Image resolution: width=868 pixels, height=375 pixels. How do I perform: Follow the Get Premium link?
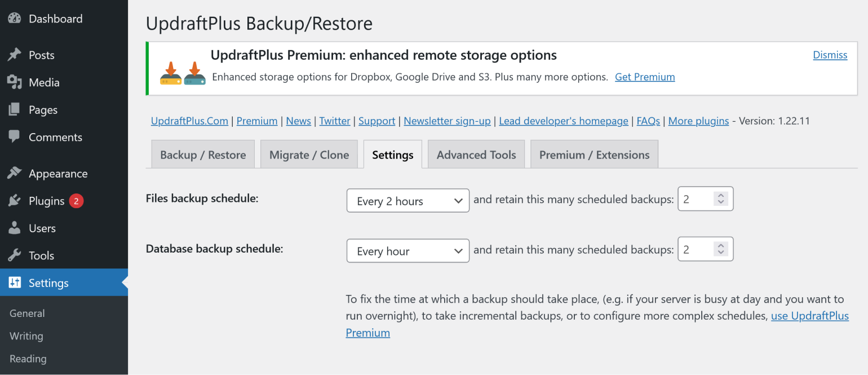pyautogui.click(x=645, y=77)
